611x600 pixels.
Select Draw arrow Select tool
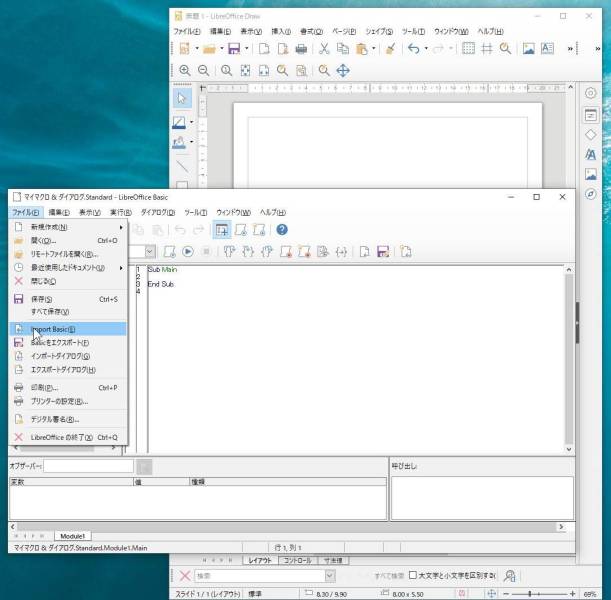pos(182,98)
